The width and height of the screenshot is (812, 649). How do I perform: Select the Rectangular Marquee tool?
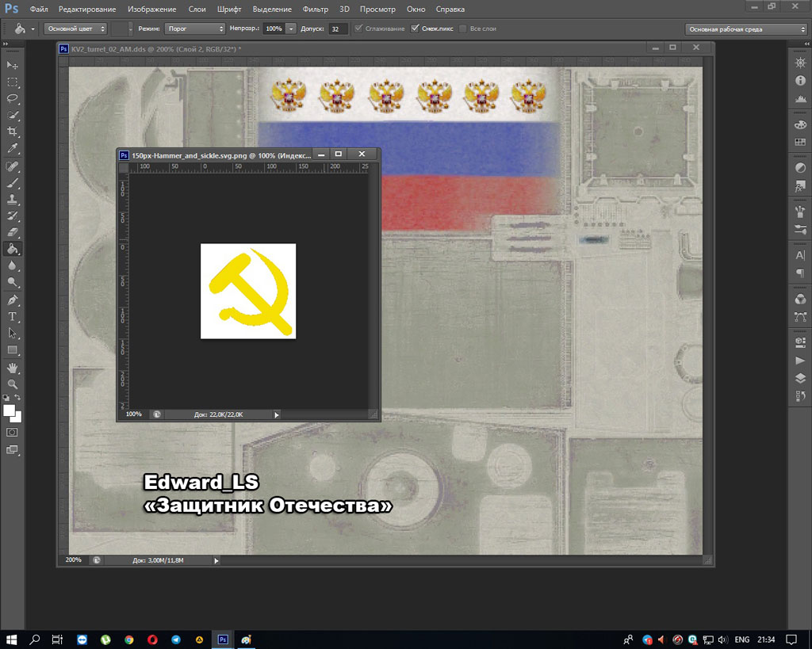tap(13, 82)
